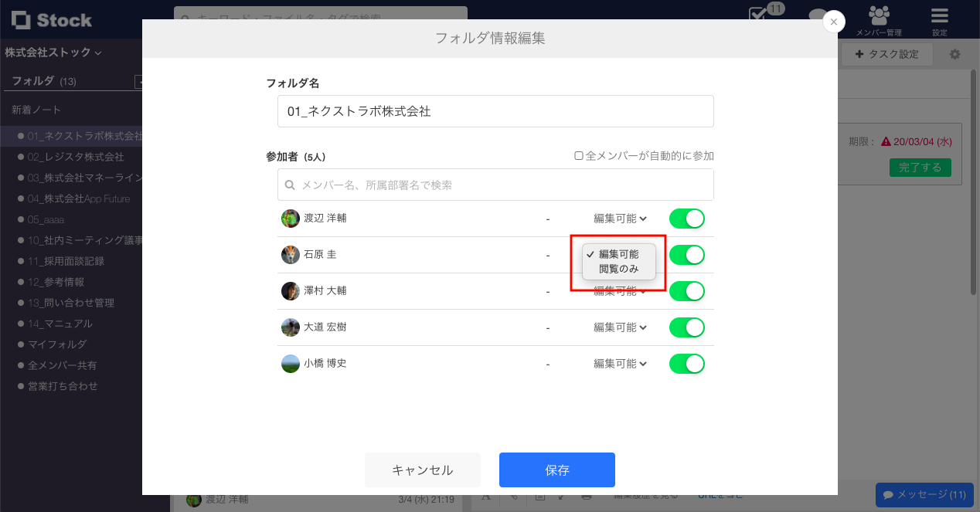
Task: Open permission dropdown for 大道 宏樹
Action: pyautogui.click(x=620, y=327)
